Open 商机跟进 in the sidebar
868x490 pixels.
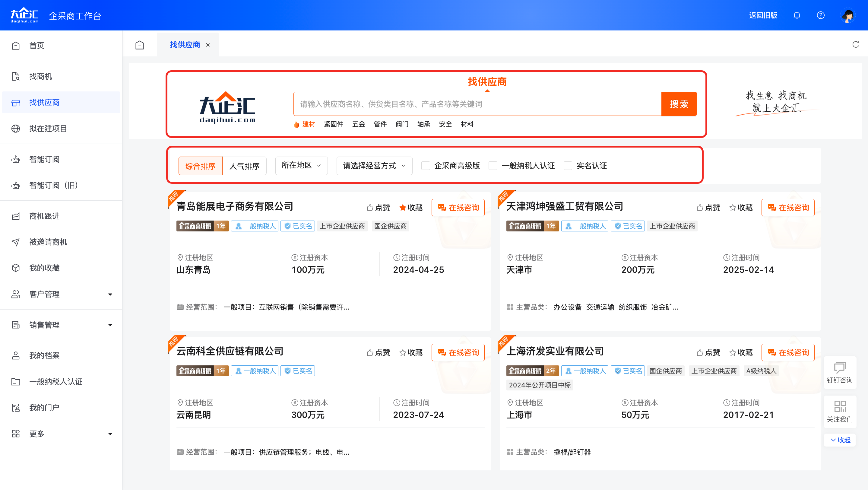pos(61,216)
